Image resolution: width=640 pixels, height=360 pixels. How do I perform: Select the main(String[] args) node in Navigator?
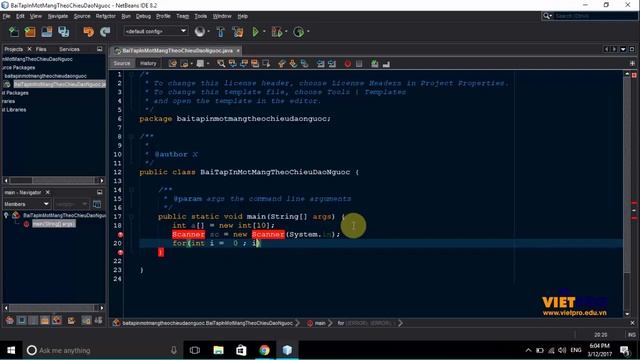tap(53, 224)
